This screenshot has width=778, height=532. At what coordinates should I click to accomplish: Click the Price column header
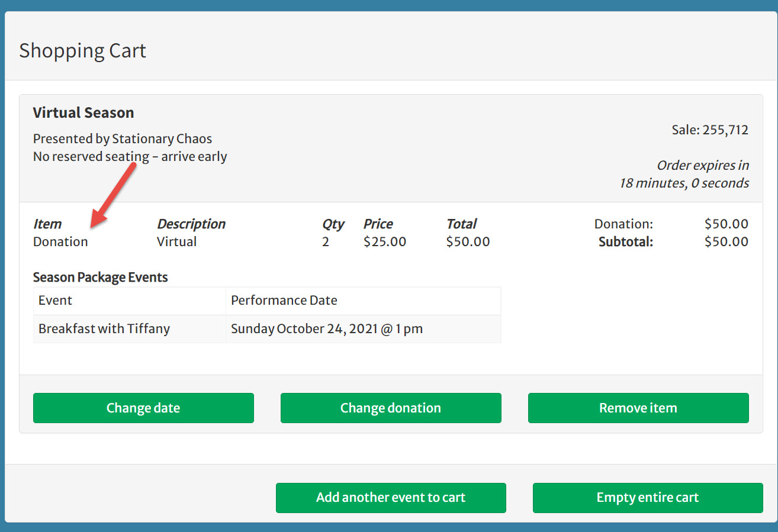(378, 224)
